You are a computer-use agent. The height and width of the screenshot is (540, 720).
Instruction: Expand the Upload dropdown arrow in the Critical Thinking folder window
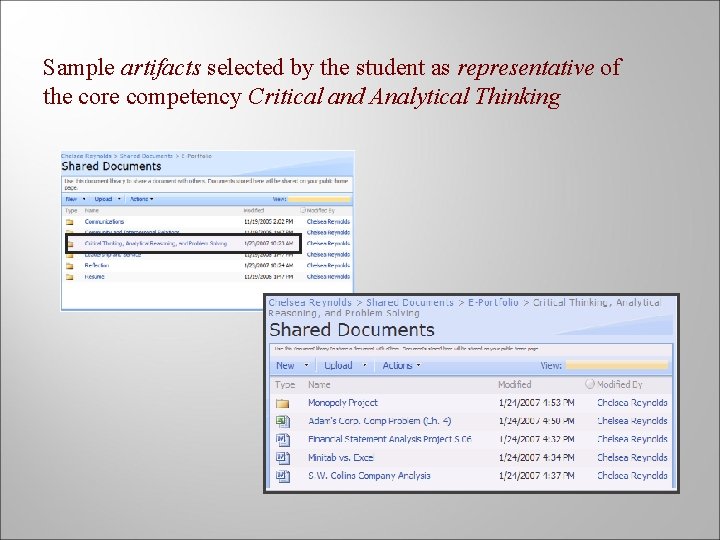pos(365,366)
